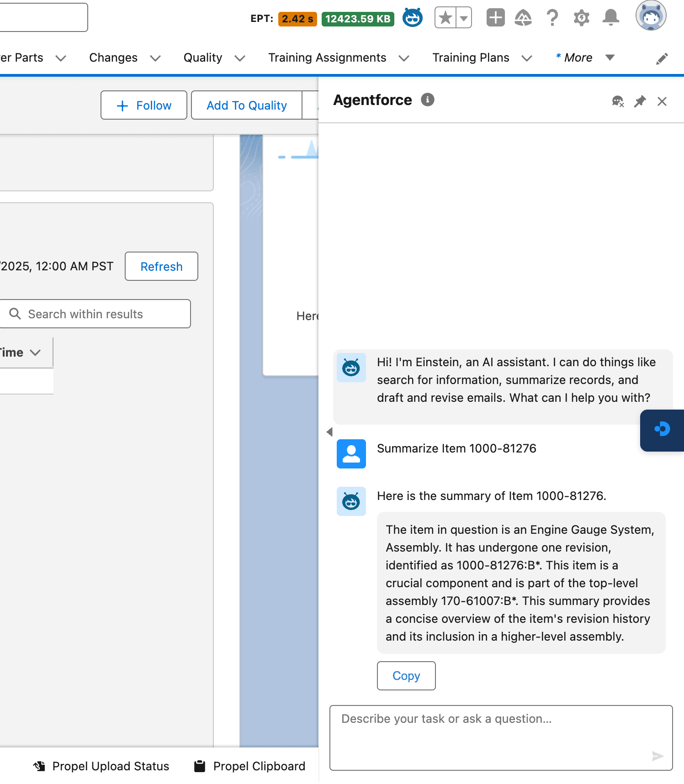Pin the Agentforce panel
684x784 pixels.
click(x=640, y=101)
